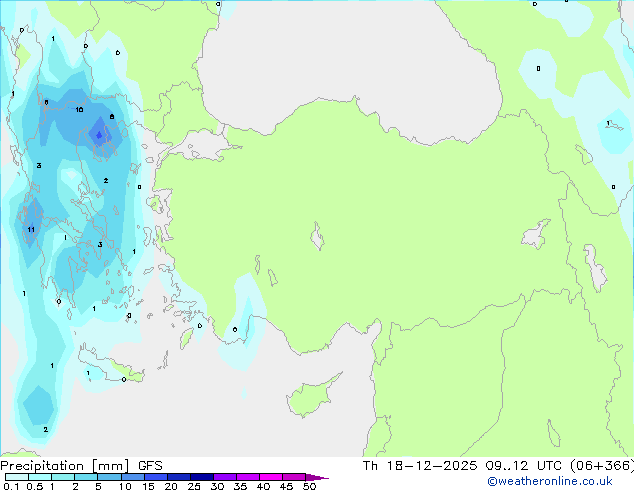The image size is (634, 490).
Task: Pick the 45–50 mm legend swatch
Action: pos(294,477)
